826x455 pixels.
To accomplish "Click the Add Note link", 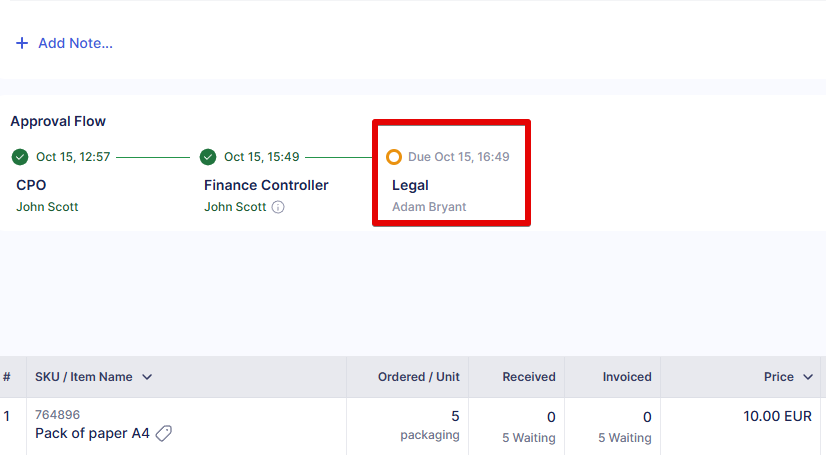I will coord(75,43).
